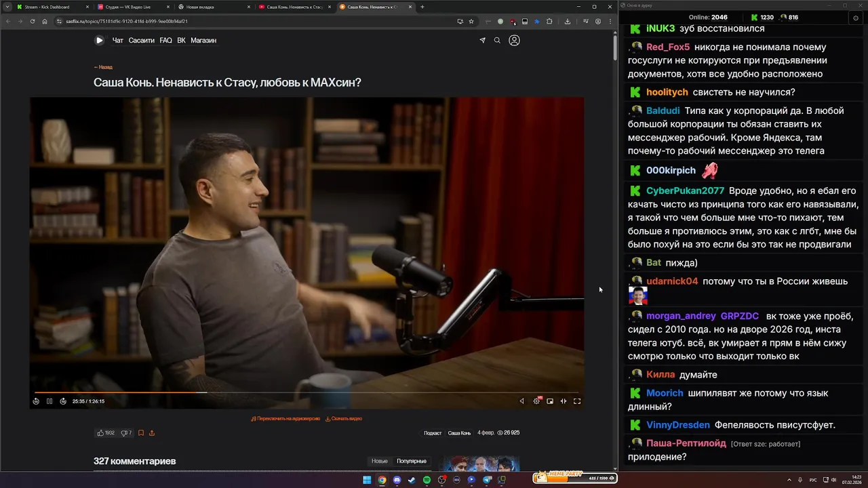The image size is (868, 488).
Task: Switch to audio version link
Action: (285, 419)
